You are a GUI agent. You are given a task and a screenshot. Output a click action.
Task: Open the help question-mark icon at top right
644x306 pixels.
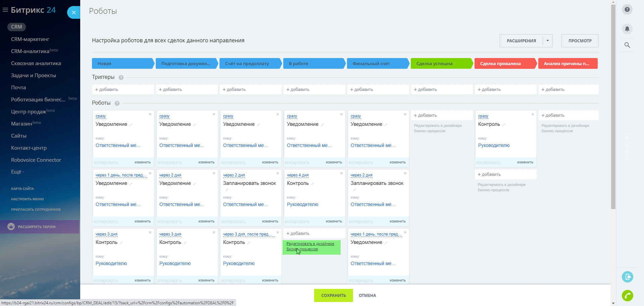pos(627,9)
